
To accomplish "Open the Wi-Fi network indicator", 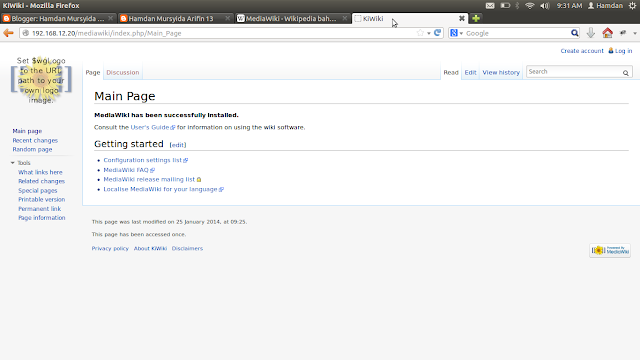I will tap(530, 6).
